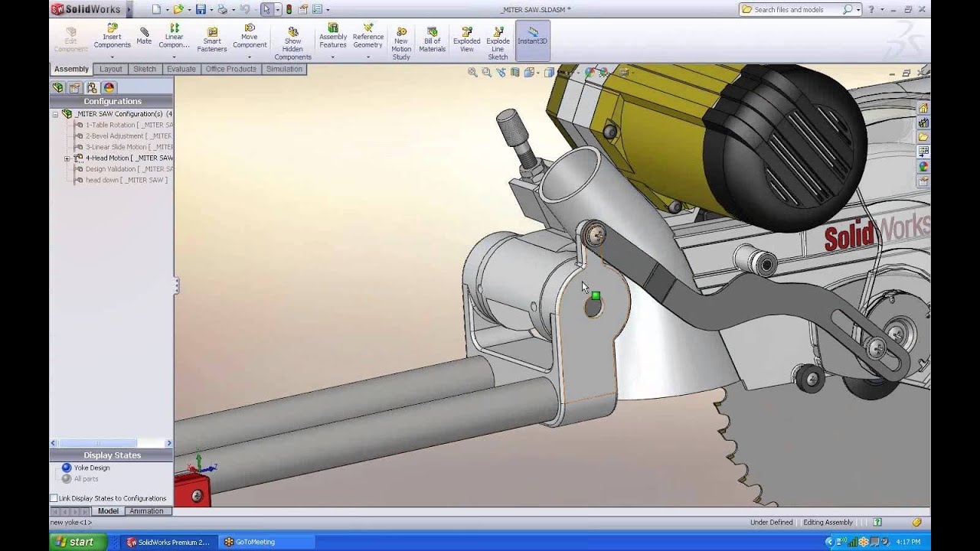Click the Reference Geometry icon
This screenshot has height=551, width=980.
[367, 28]
